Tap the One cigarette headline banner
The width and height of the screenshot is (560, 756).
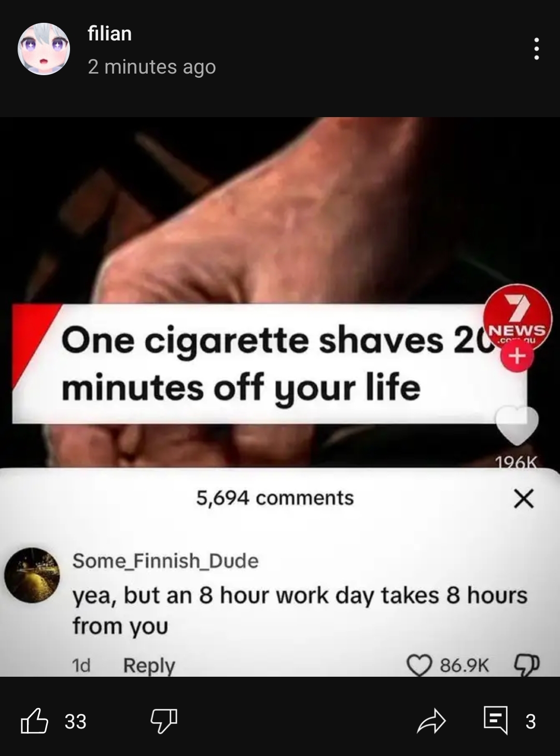[270, 364]
